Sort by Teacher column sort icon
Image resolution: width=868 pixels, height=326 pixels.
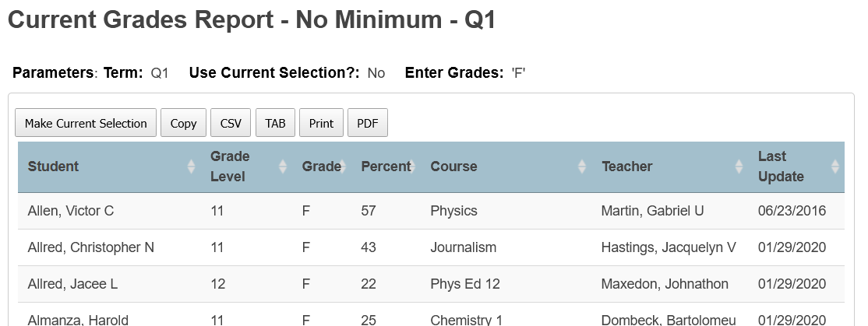pos(739,167)
